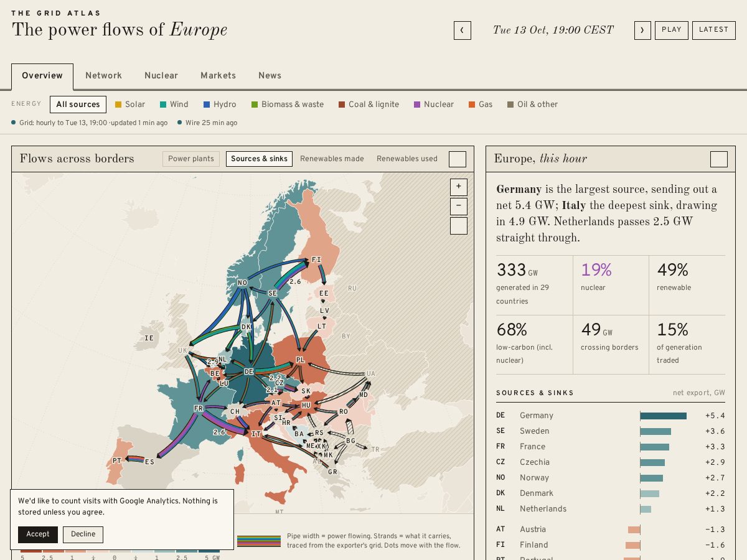This screenshot has width=747, height=560.
Task: Toggle the Coal & lignite filter
Action: coord(369,105)
